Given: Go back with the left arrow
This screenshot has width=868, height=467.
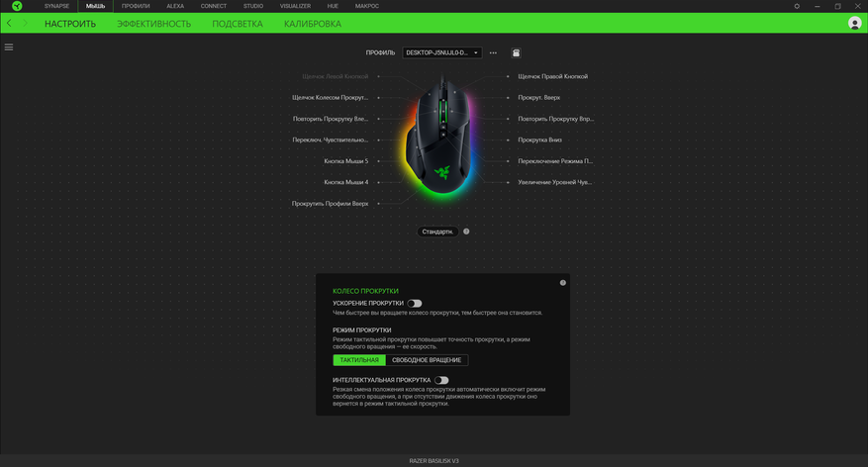Looking at the screenshot, I should tap(9, 23).
